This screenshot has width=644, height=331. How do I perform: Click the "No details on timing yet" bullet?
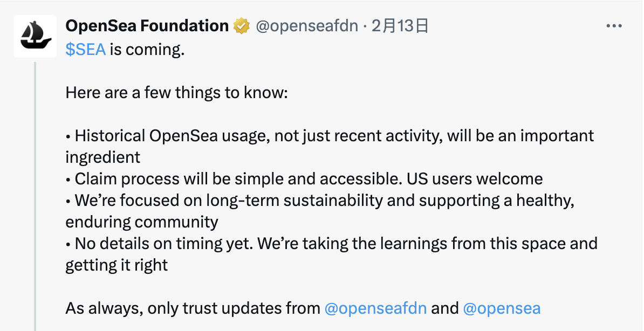tap(332, 254)
